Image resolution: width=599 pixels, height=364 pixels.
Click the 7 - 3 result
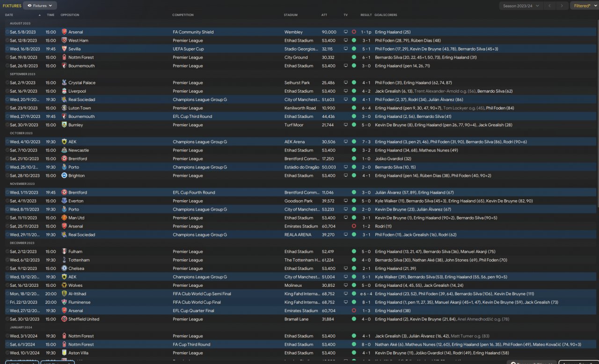[x=366, y=142]
